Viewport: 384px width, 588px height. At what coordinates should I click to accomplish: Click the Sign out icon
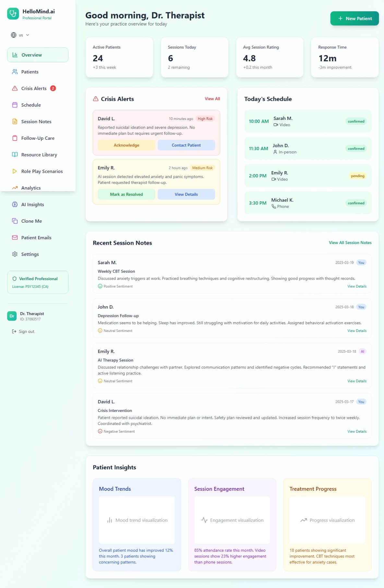point(14,331)
